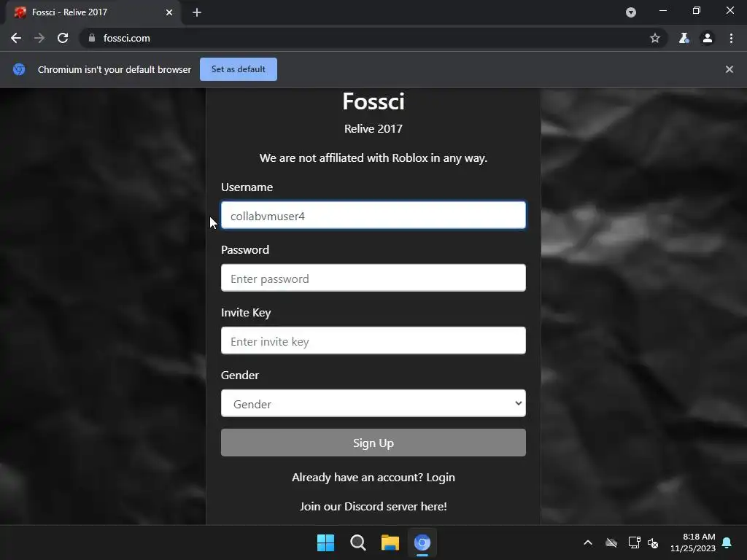Open File Explorer from the taskbar
This screenshot has height=560, width=747.
pyautogui.click(x=390, y=542)
